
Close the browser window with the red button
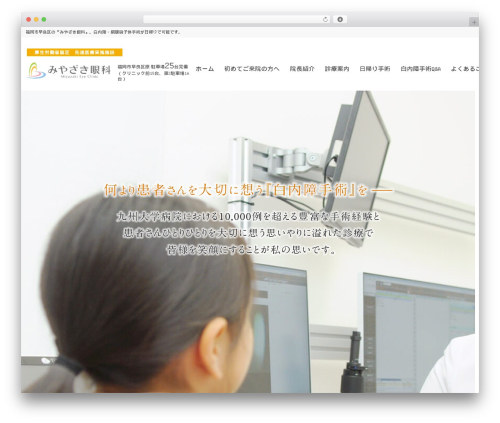(x=29, y=20)
